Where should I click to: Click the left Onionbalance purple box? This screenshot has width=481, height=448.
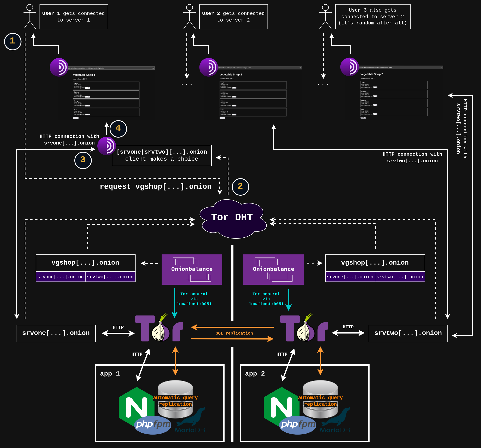coord(192,269)
